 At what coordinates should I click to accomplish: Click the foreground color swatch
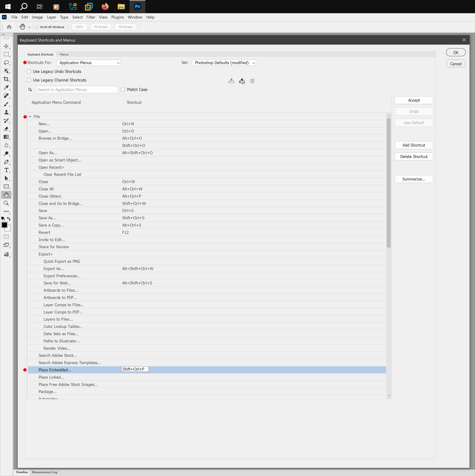point(4,225)
